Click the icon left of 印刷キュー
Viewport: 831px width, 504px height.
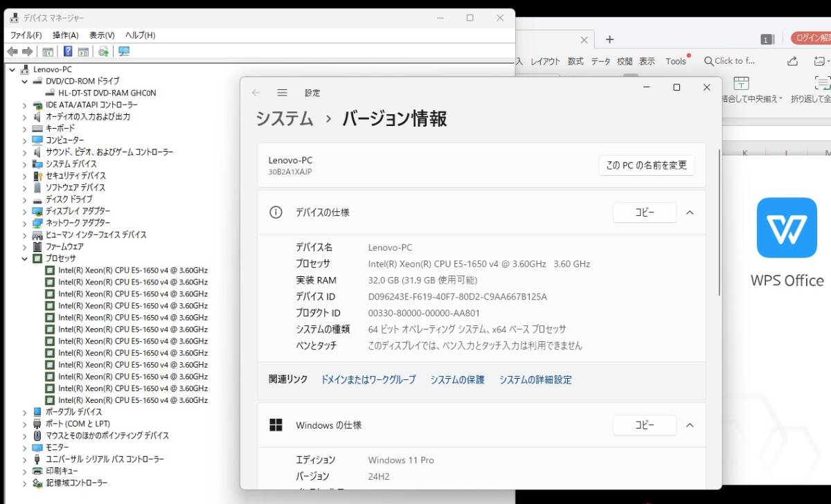pos(37,471)
